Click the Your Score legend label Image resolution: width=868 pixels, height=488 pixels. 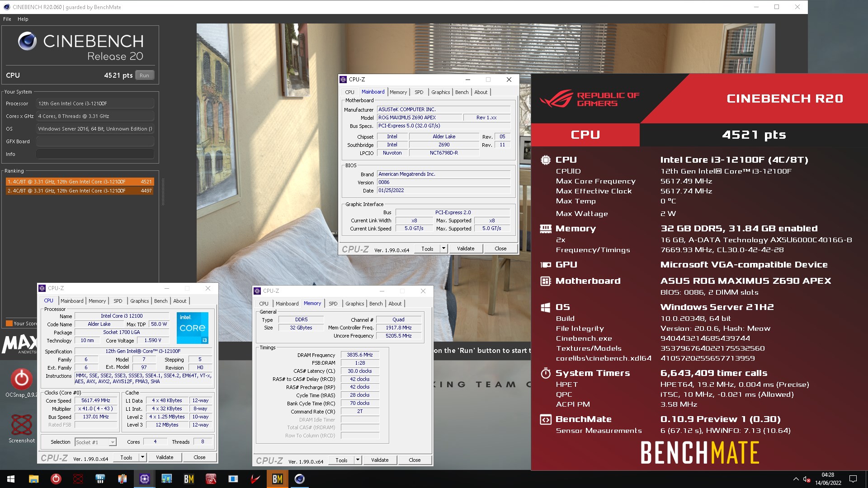tap(25, 324)
